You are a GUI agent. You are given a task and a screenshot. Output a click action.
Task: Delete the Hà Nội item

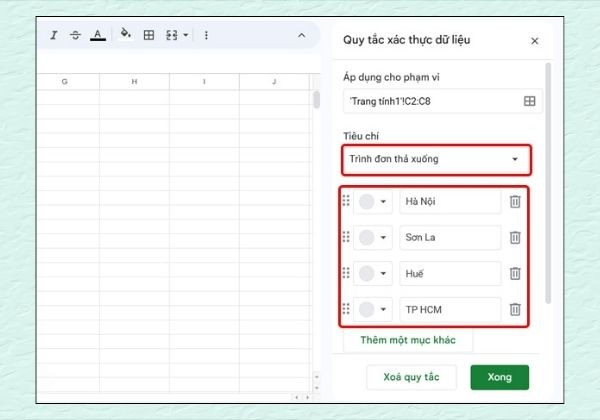(515, 202)
